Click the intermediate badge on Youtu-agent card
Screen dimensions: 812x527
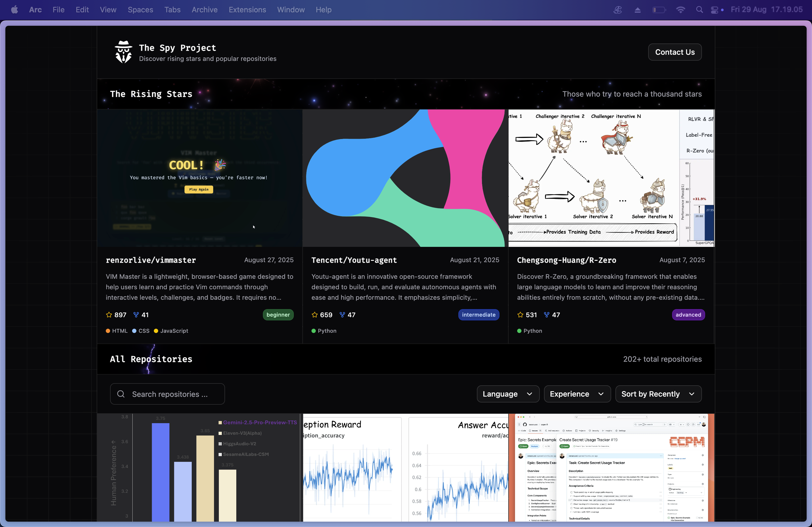click(x=479, y=315)
